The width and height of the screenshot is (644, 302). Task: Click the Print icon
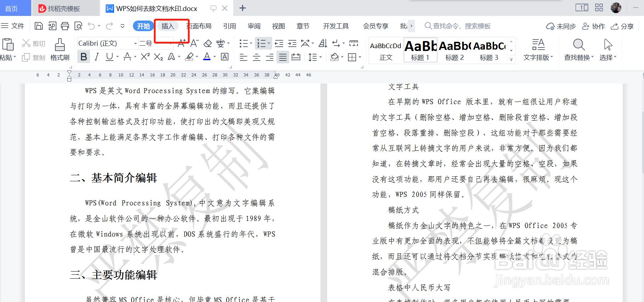[x=65, y=26]
